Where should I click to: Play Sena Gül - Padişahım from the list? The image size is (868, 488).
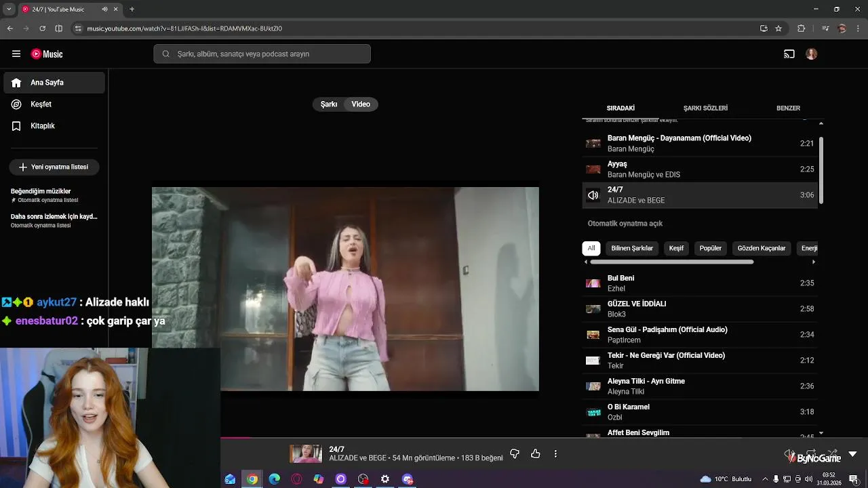[x=700, y=335]
